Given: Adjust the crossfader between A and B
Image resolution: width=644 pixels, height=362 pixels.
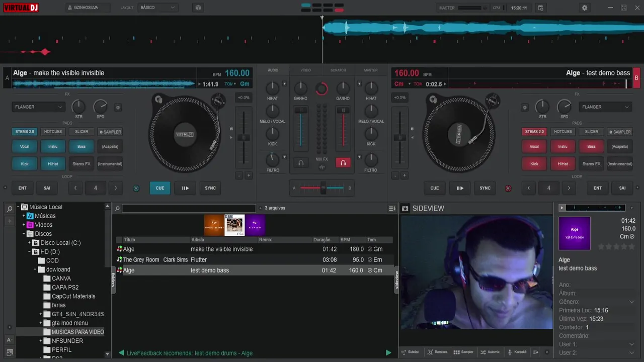Looking at the screenshot, I should (324, 188).
